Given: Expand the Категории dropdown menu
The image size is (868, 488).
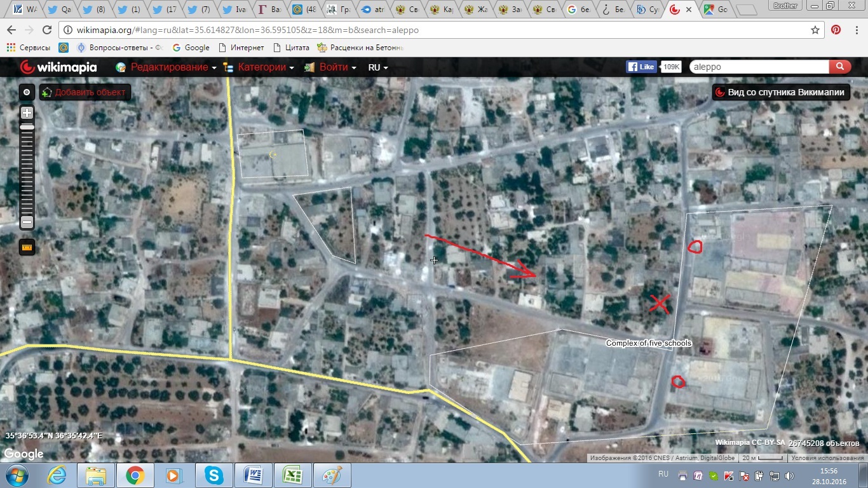Looking at the screenshot, I should [x=262, y=67].
